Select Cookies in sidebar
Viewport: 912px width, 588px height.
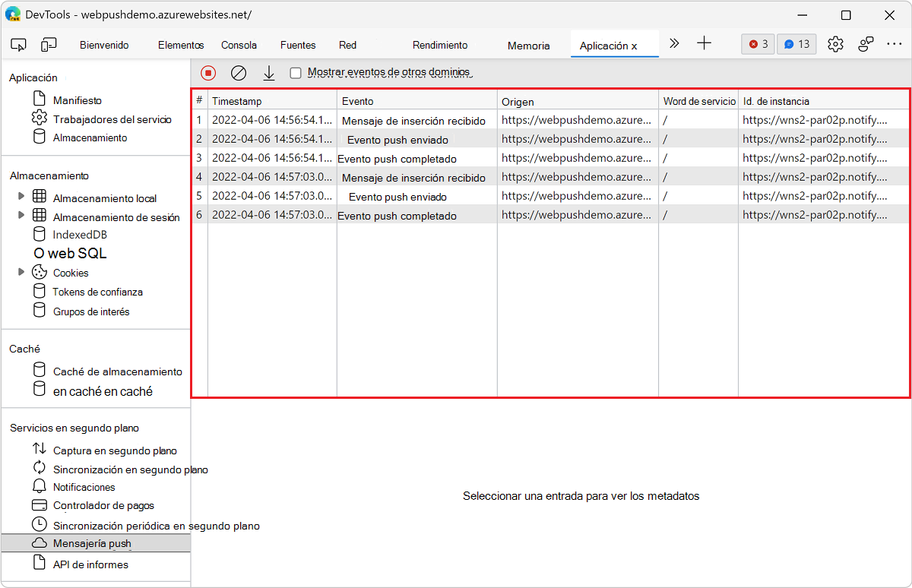coord(71,273)
